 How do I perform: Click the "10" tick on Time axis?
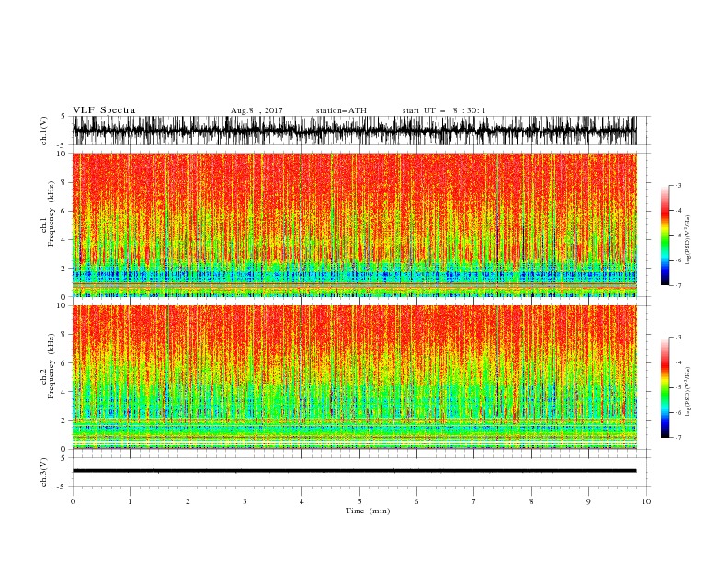click(x=646, y=501)
